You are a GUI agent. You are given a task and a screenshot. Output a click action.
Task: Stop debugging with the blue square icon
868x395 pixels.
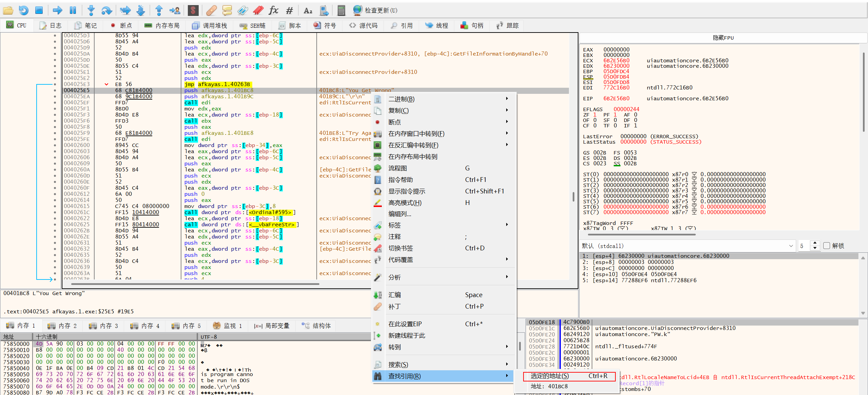(39, 11)
